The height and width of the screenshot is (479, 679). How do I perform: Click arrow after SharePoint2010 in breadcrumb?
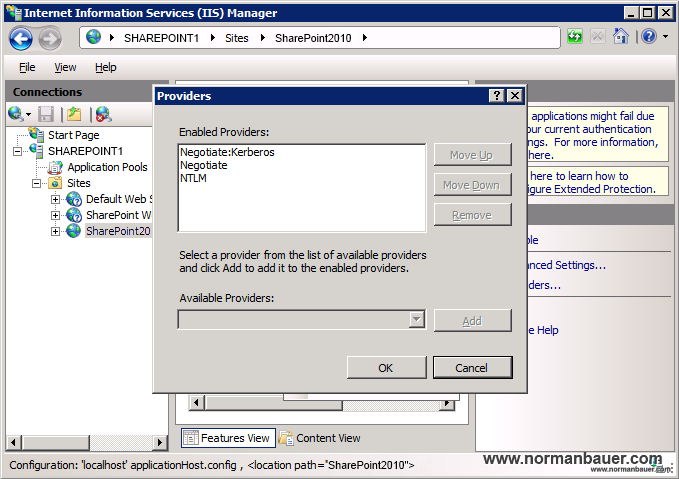click(365, 38)
